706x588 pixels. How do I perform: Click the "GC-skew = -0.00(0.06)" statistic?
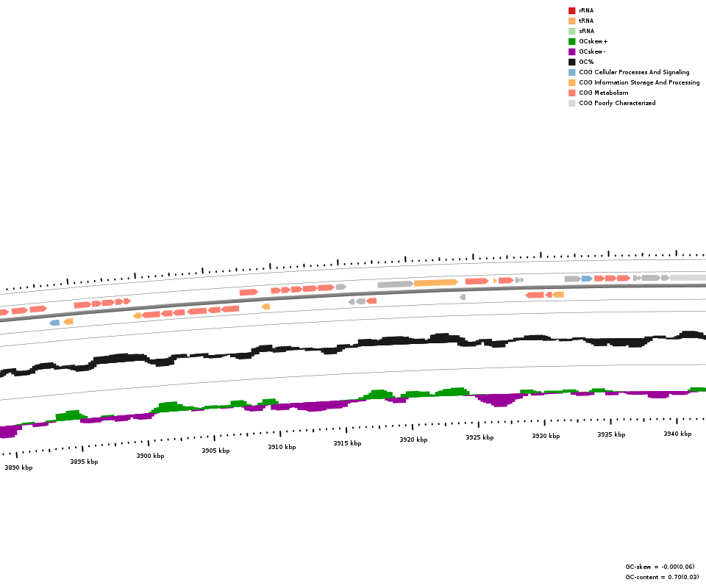[660, 567]
